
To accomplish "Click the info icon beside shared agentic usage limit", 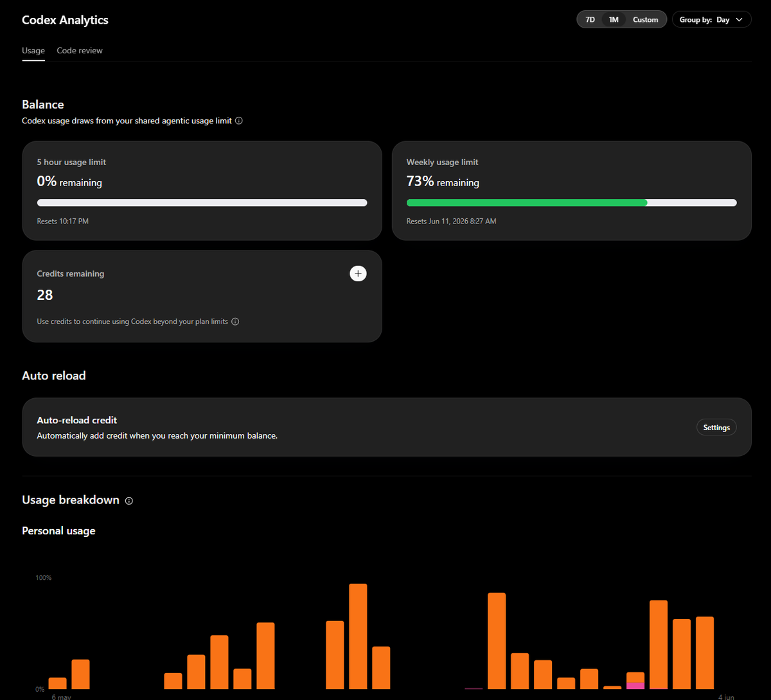I will point(239,121).
